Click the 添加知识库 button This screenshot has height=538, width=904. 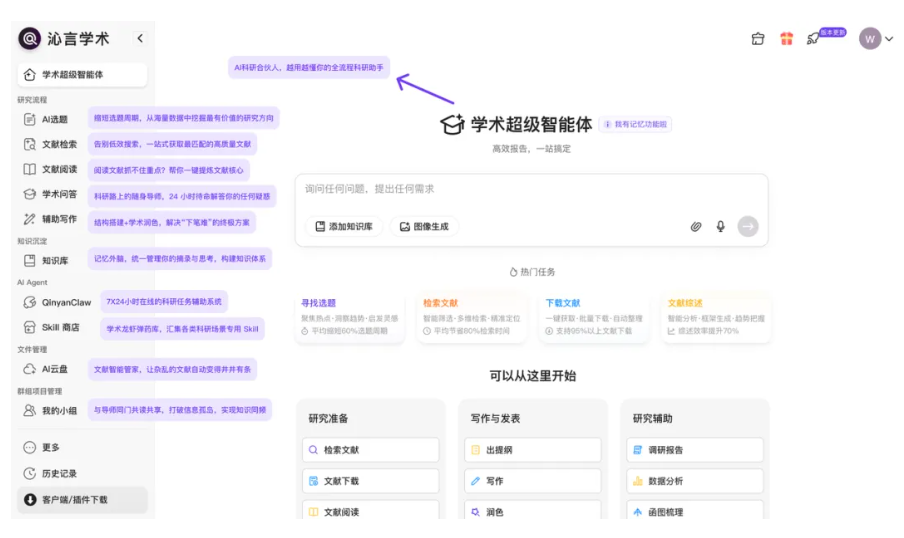[x=343, y=227]
